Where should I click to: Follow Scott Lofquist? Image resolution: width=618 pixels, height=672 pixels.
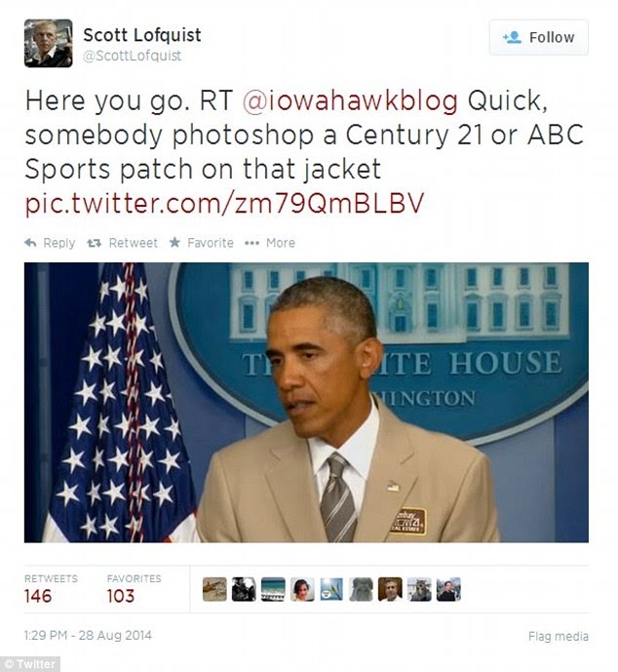[539, 37]
